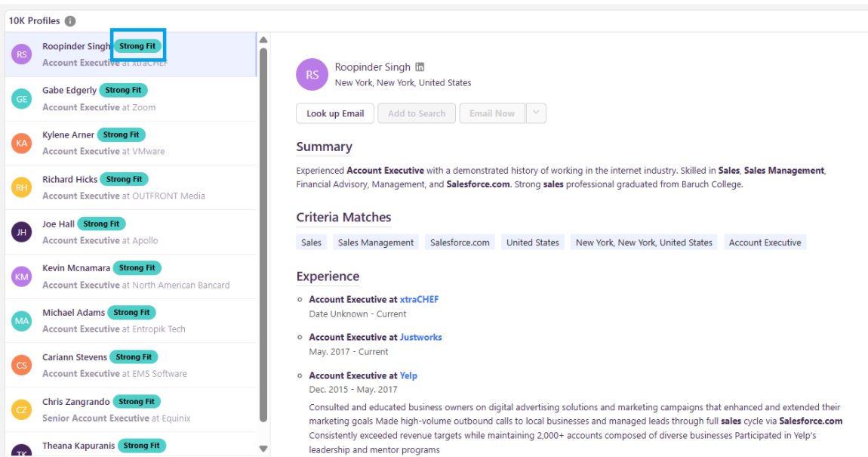Click the info icon beside 10K Profiles

70,21
